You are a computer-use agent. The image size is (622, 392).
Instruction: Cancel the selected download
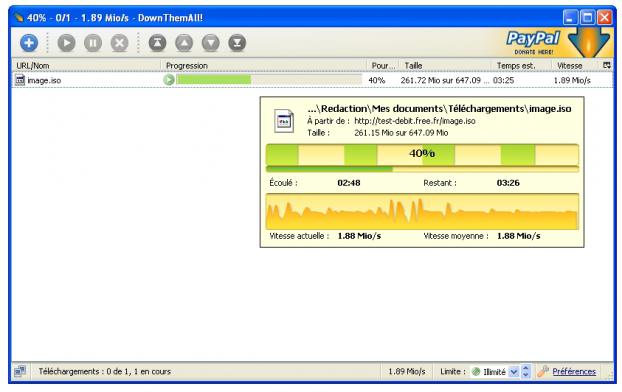point(119,42)
